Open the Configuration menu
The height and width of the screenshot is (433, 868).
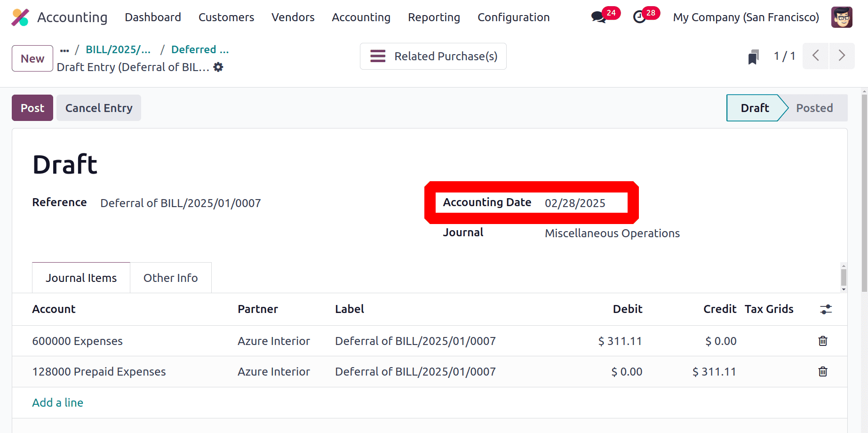click(513, 17)
